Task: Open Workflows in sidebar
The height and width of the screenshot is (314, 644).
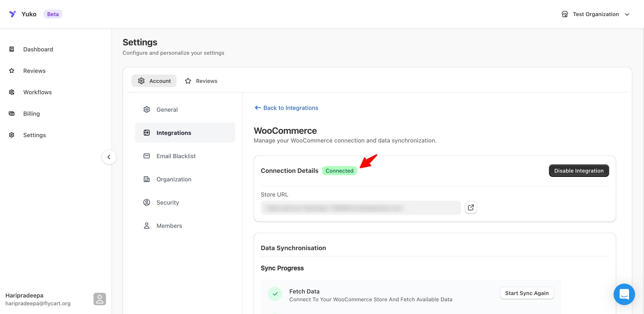Action: [38, 92]
